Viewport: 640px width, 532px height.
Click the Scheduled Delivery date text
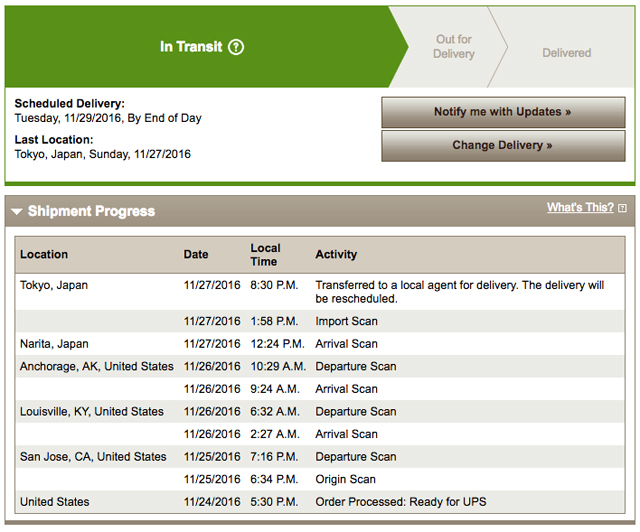click(x=108, y=118)
